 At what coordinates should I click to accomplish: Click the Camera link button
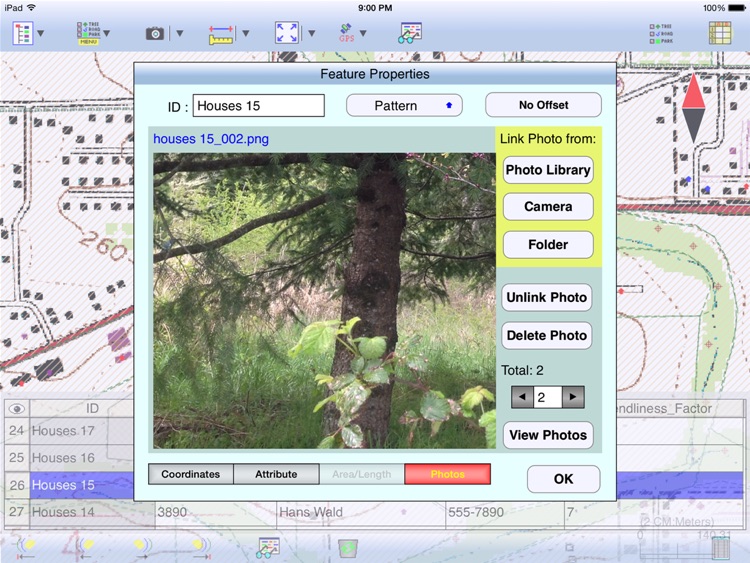pyautogui.click(x=548, y=207)
